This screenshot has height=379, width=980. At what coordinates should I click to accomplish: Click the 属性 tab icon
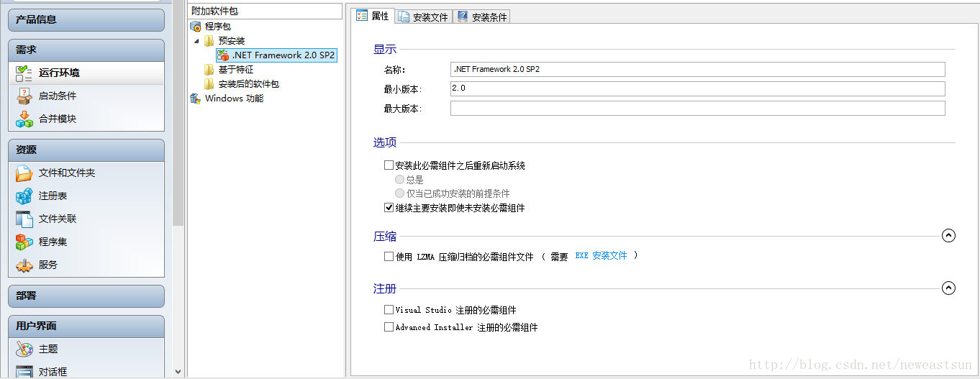363,16
